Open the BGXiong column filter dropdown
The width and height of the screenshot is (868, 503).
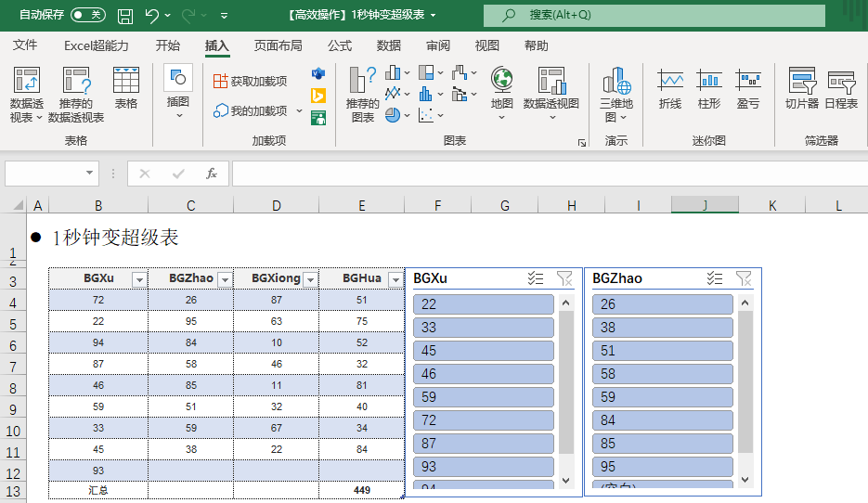pos(311,280)
